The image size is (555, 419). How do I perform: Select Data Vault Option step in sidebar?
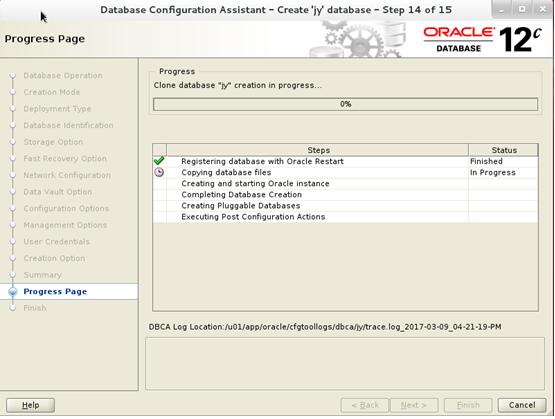pyautogui.click(x=58, y=192)
